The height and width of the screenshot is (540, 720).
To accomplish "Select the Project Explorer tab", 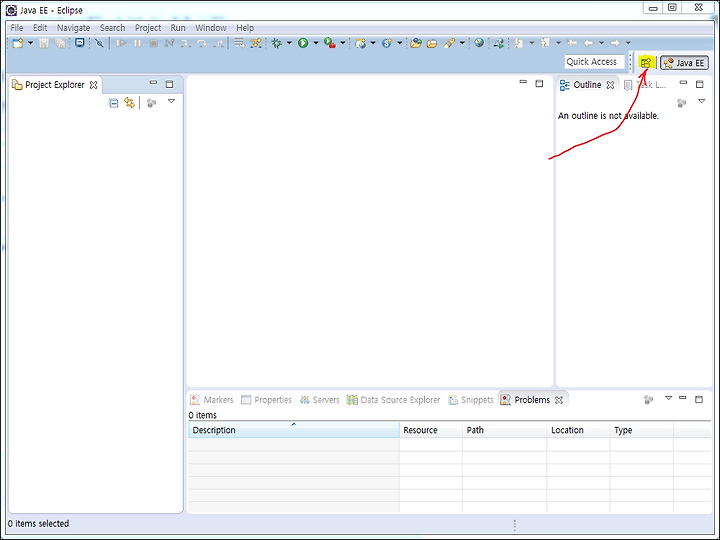I will pos(55,85).
